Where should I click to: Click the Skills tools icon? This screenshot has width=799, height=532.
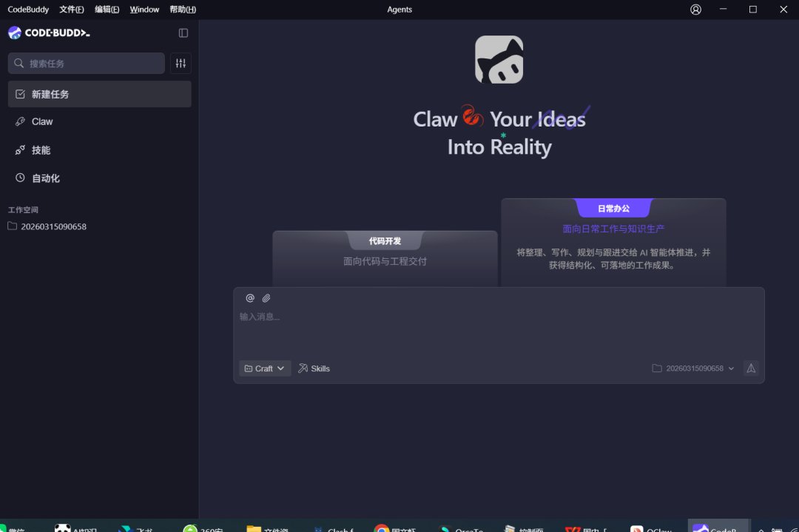pos(303,368)
